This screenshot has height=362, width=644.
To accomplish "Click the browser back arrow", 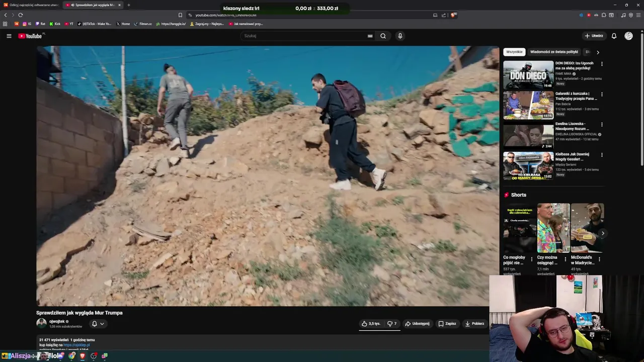I will tap(6, 15).
